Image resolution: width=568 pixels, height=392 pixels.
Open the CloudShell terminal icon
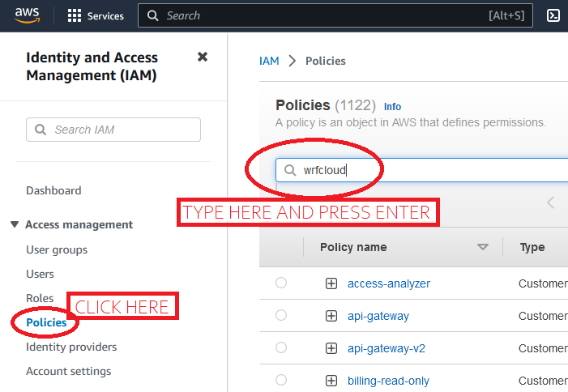pyautogui.click(x=553, y=15)
